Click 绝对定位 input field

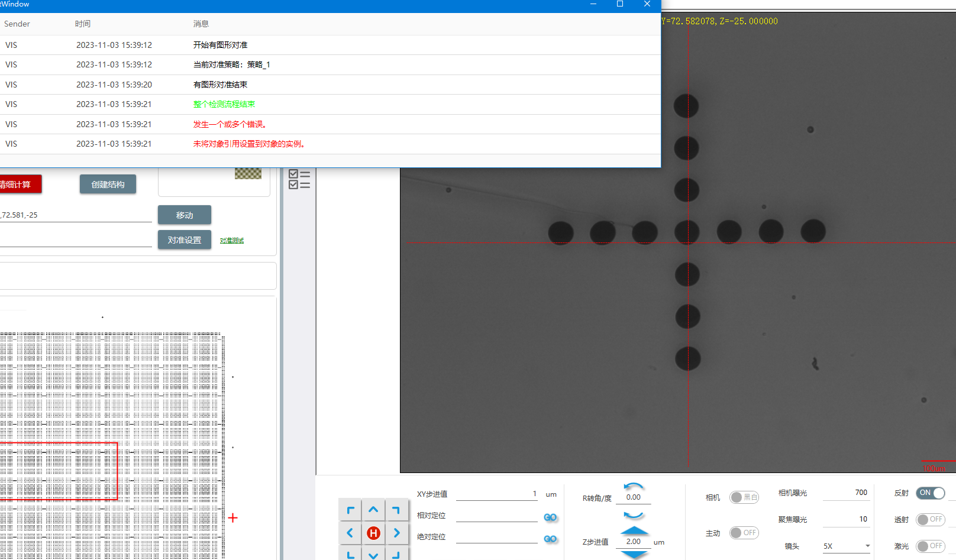pyautogui.click(x=497, y=537)
